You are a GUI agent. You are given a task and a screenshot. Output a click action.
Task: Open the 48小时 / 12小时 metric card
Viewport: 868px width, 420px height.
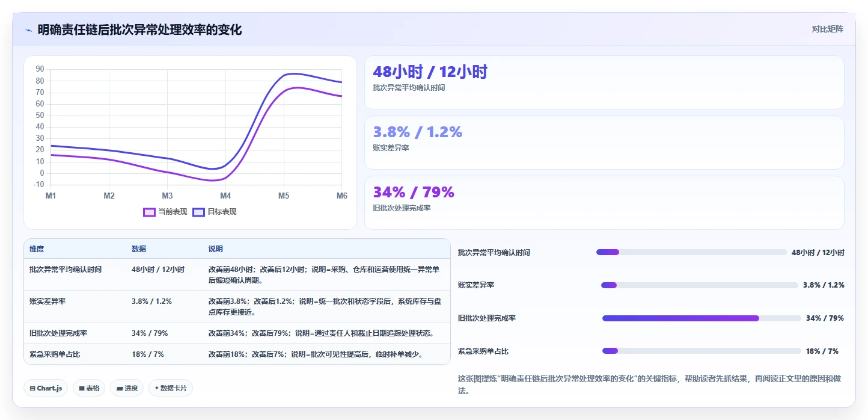[x=604, y=82]
